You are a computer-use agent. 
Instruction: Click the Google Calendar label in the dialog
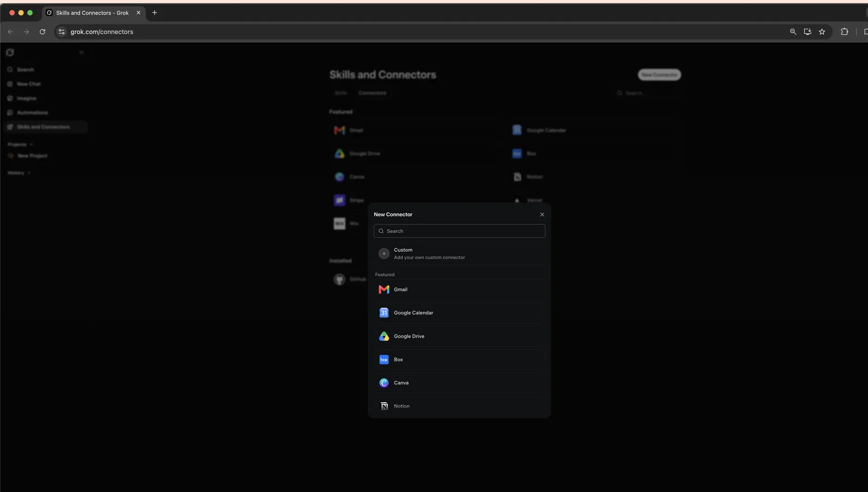click(413, 313)
